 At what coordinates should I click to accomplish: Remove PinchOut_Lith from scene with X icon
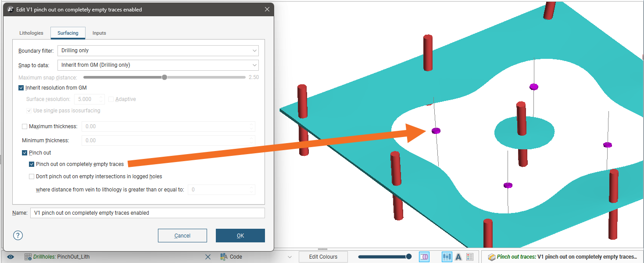208,257
